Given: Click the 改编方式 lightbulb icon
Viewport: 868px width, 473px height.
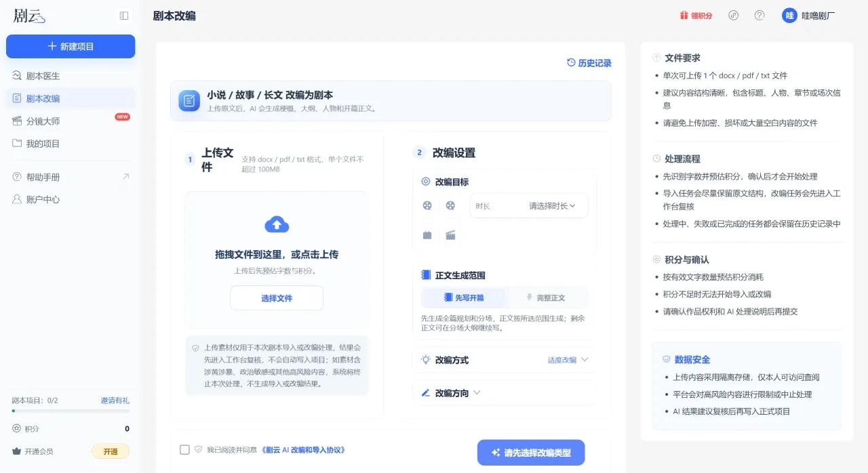Looking at the screenshot, I should tap(426, 360).
